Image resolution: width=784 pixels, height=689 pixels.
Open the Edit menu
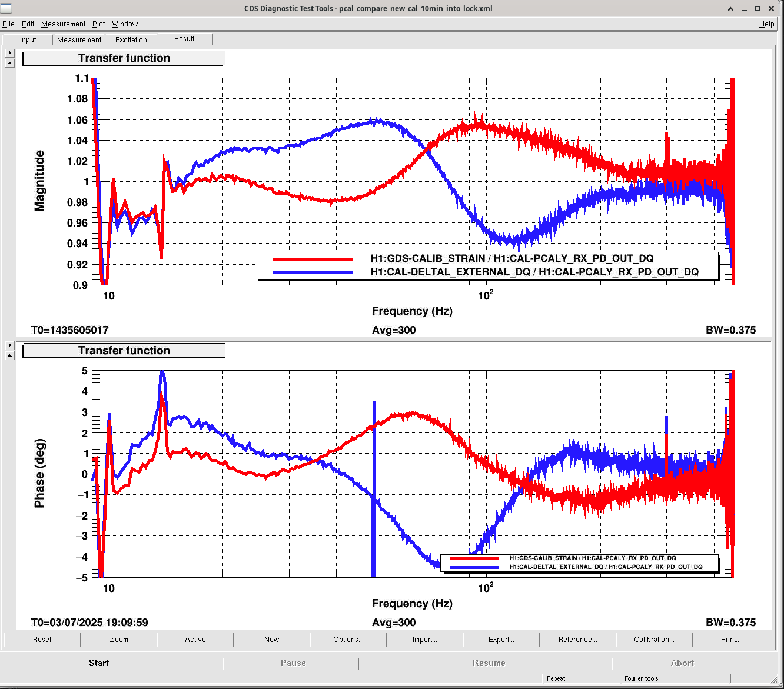pyautogui.click(x=28, y=24)
